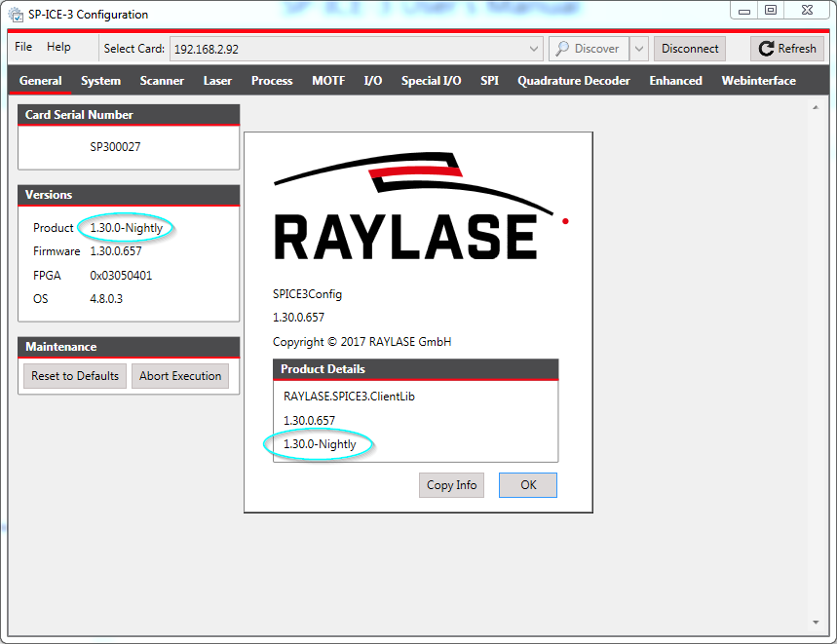Switch to the MOTF tab
837x644 pixels.
(328, 81)
